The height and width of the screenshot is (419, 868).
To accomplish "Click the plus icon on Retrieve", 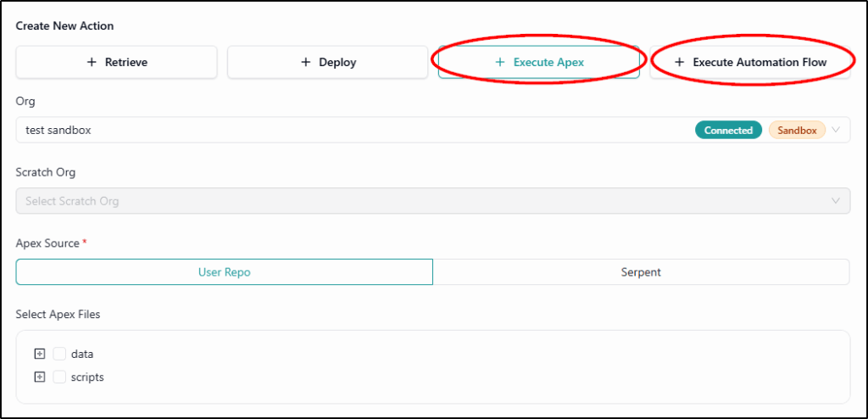I will (x=92, y=63).
